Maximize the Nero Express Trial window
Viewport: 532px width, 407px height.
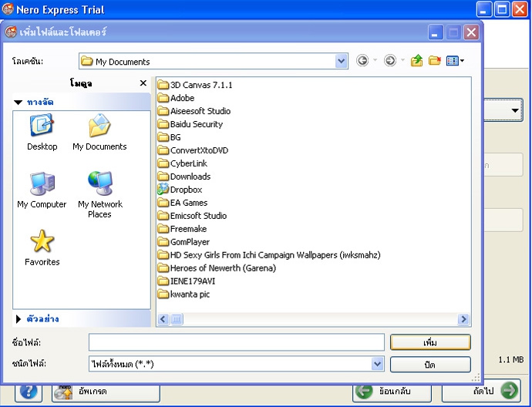502,9
